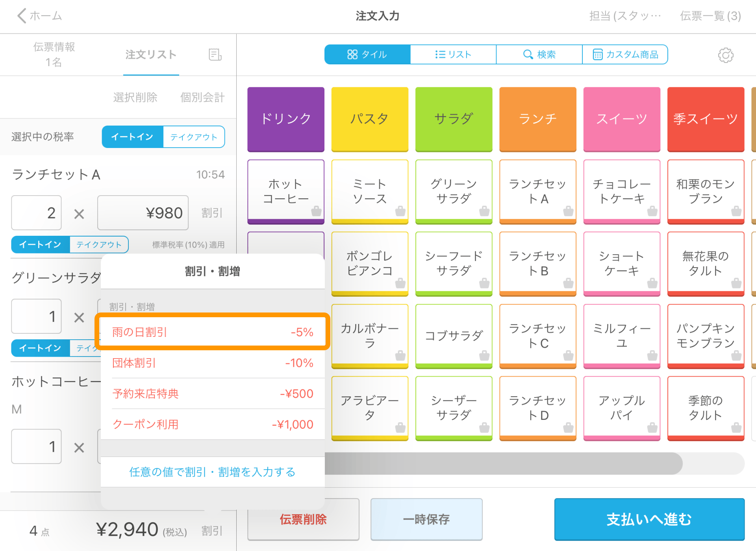Image resolution: width=756 pixels, height=551 pixels.
Task: Edit the ¥980 price field
Action: 143,213
